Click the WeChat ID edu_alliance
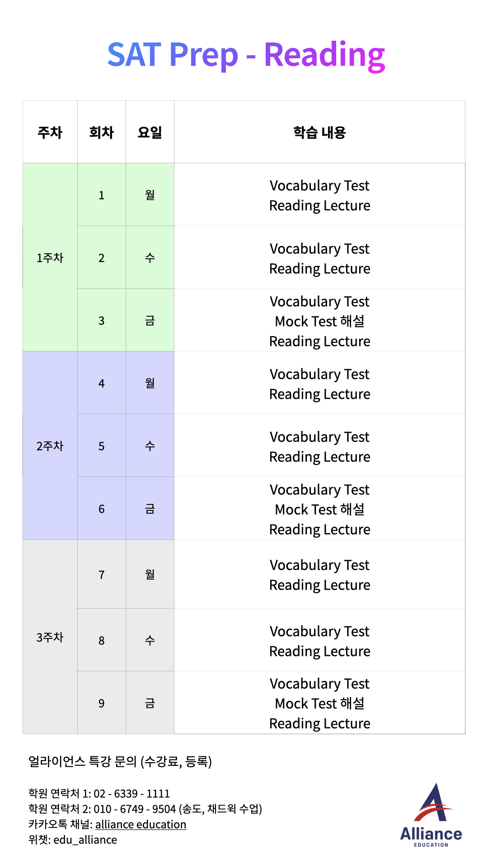This screenshot has height=868, width=488. click(85, 840)
